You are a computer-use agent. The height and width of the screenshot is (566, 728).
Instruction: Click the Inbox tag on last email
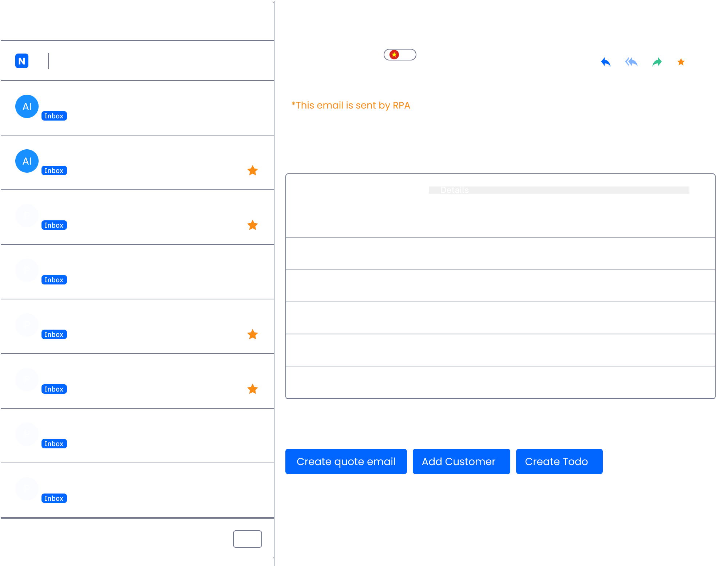tap(54, 498)
